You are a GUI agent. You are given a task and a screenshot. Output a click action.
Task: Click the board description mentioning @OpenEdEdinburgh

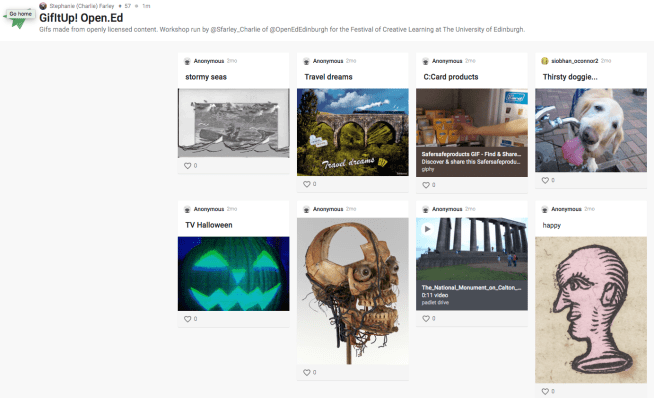pos(282,30)
